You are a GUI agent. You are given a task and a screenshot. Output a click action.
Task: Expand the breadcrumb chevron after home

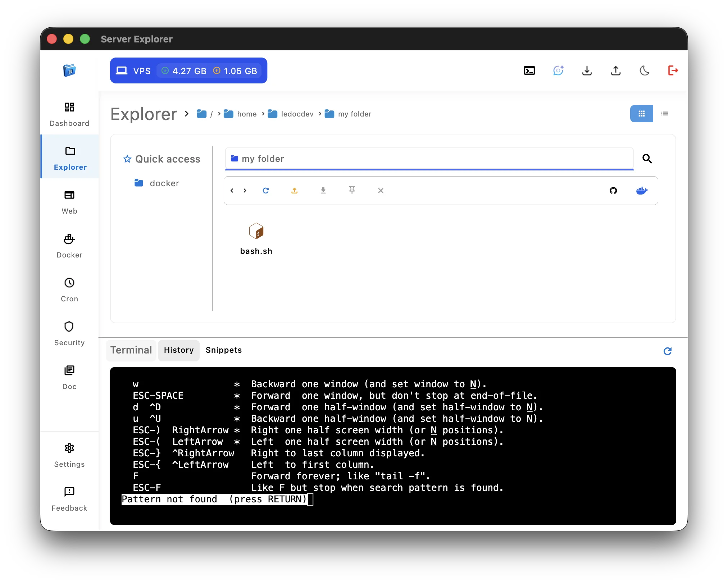click(263, 114)
